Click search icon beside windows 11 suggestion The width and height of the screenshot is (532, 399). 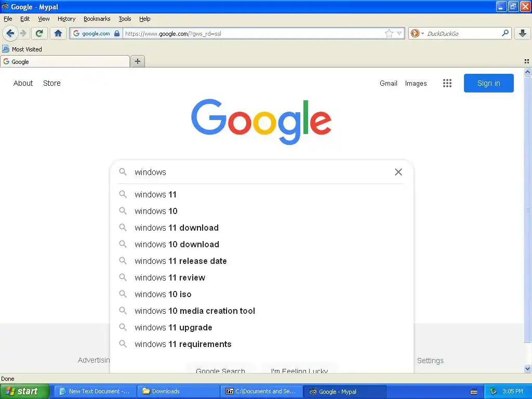pos(123,194)
